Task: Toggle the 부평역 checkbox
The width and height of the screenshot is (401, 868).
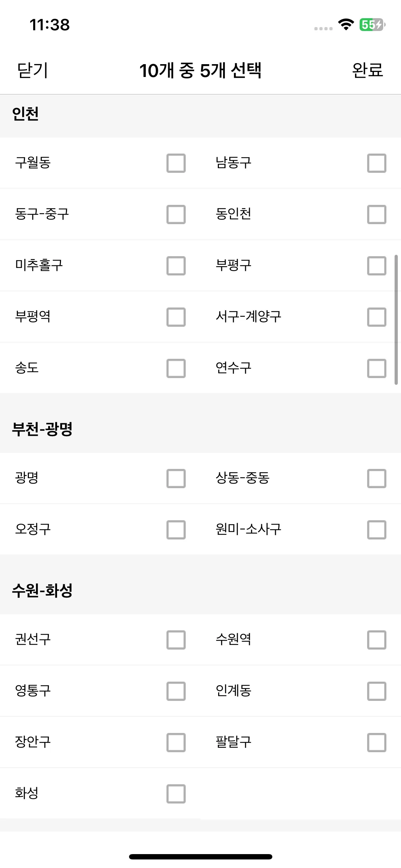Action: [x=176, y=317]
